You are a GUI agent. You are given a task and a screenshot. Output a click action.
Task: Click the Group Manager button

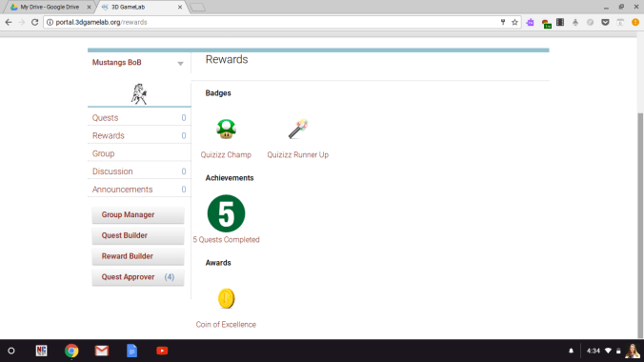point(138,215)
